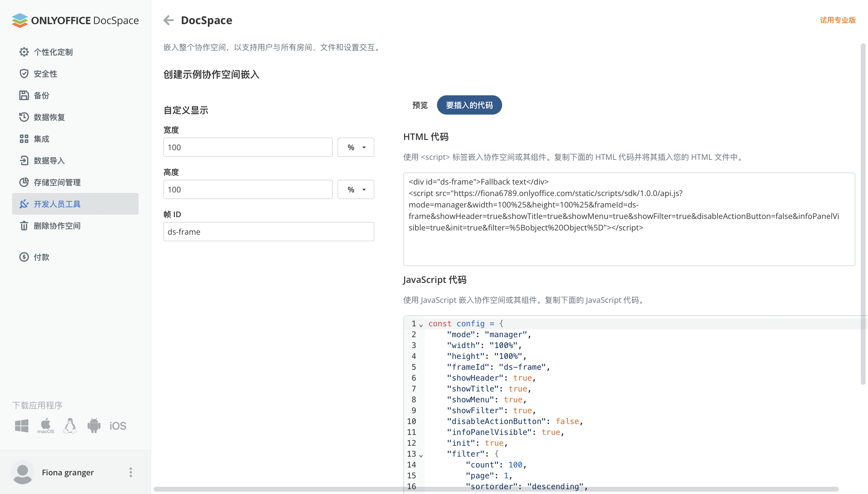Click the 安全性 shield icon

[x=24, y=74]
